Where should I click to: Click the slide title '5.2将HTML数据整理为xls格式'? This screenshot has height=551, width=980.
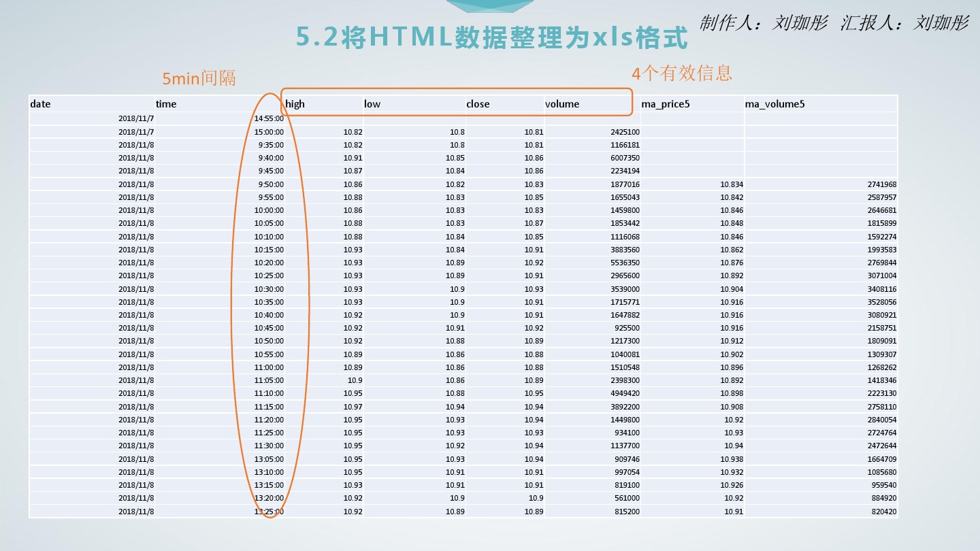(x=492, y=39)
